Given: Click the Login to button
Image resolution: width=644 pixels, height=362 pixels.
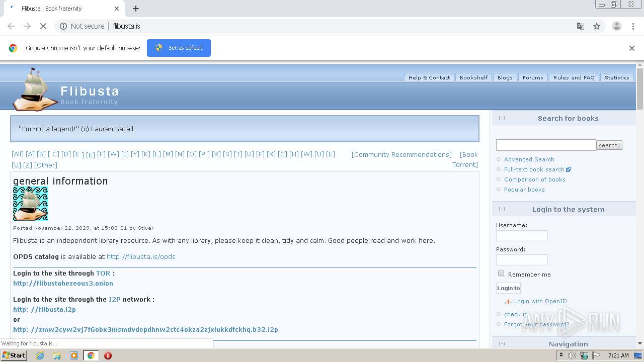Looking at the screenshot, I should 508,288.
